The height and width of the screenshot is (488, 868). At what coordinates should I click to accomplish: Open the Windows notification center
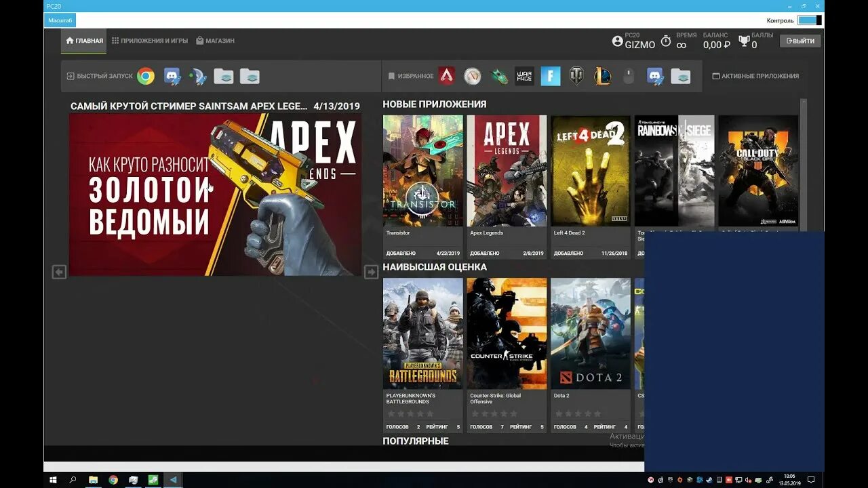[x=811, y=480]
